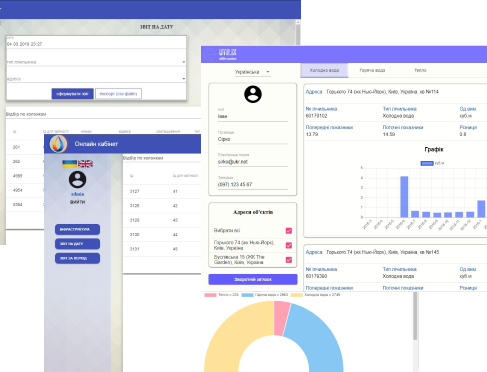487x372 pixels.
Task: Click the profile avatar above the Ім'я field
Action: point(253,94)
